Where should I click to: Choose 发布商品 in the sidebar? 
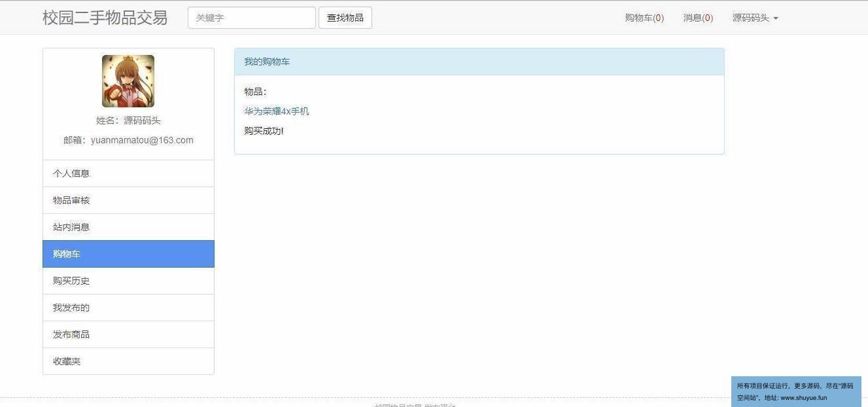(128, 334)
